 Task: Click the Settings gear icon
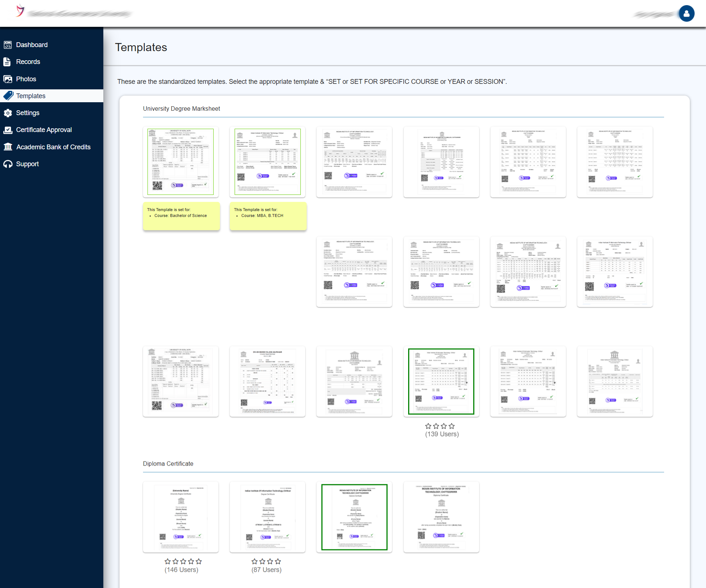click(x=8, y=113)
